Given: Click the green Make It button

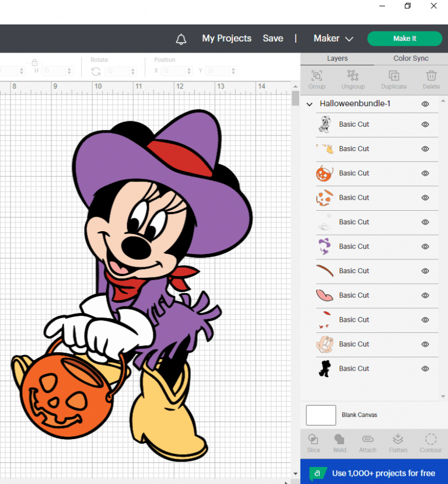Looking at the screenshot, I should click(x=404, y=39).
